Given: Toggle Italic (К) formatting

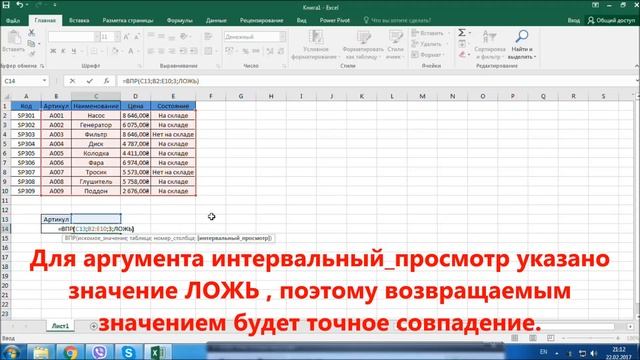Looking at the screenshot, I should point(63,51).
